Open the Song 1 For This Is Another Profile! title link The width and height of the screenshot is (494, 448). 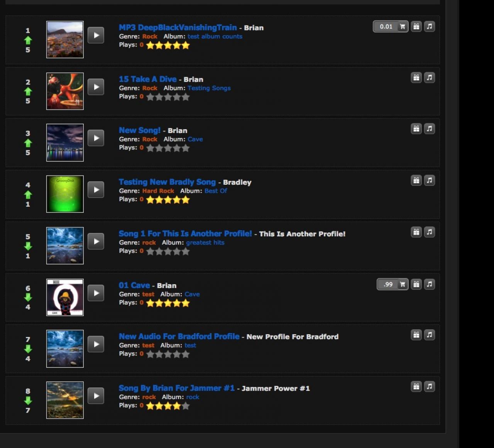click(185, 234)
